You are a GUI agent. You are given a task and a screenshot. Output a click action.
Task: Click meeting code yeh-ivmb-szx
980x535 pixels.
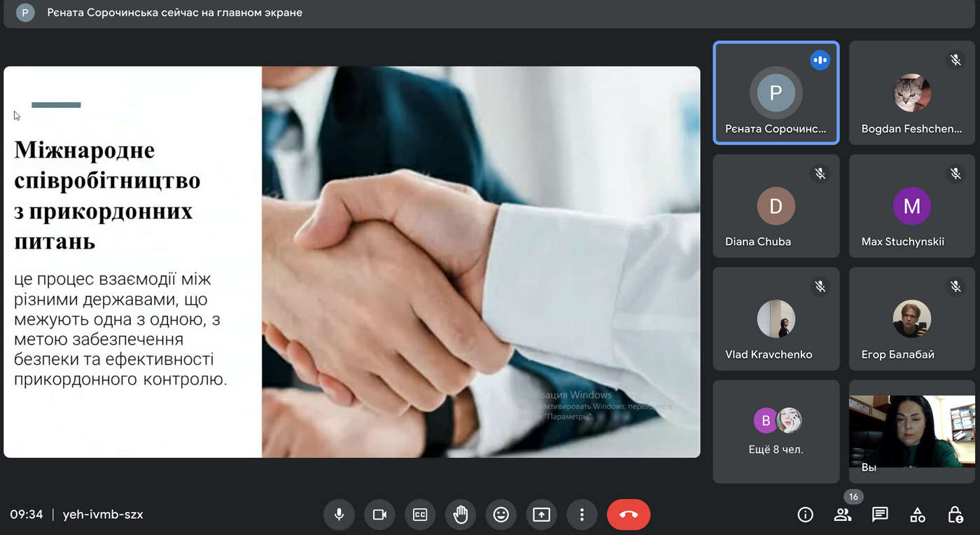click(103, 515)
